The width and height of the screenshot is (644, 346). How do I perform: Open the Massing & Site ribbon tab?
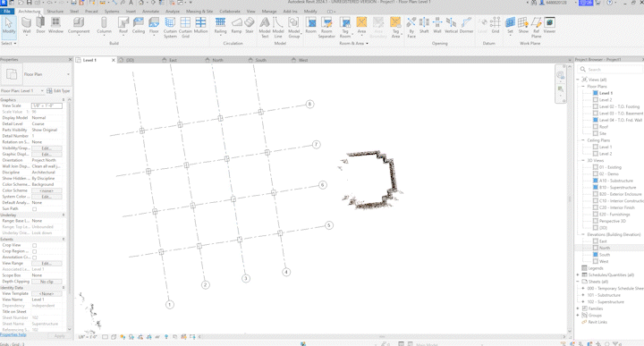199,12
